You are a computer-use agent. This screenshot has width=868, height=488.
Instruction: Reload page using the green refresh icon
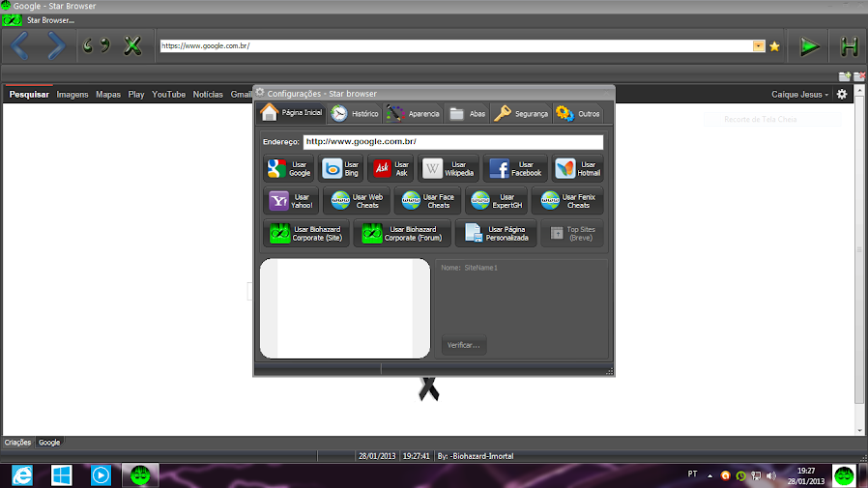click(x=97, y=45)
